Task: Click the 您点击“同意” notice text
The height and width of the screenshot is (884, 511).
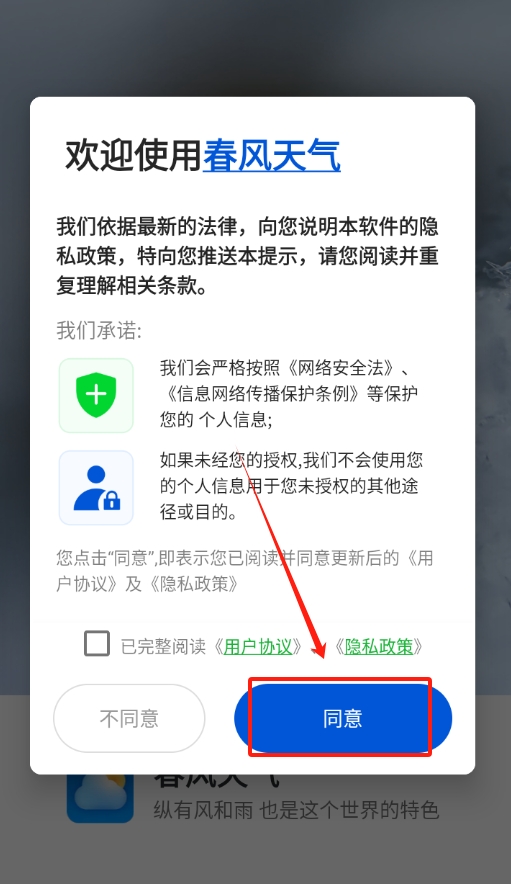Action: click(x=245, y=571)
